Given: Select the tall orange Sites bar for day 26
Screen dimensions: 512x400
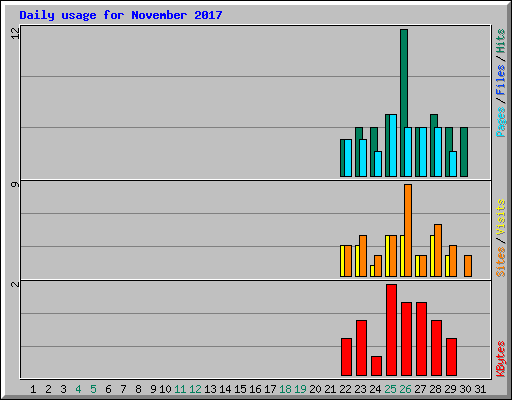Looking at the screenshot, I should coord(408,230).
